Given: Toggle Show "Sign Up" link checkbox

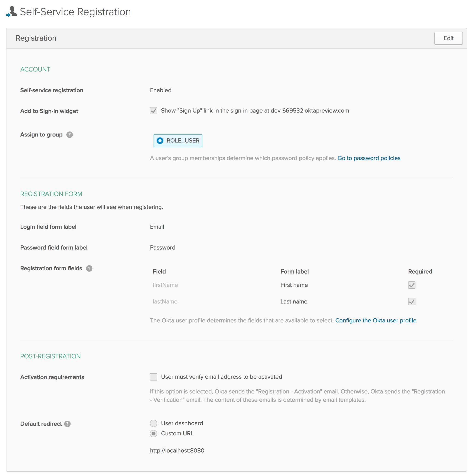Looking at the screenshot, I should [154, 111].
